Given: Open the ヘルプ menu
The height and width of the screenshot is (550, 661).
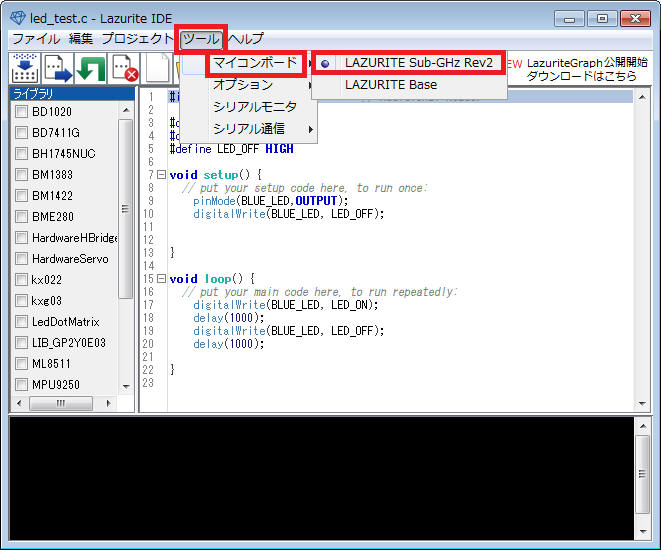Looking at the screenshot, I should point(246,39).
